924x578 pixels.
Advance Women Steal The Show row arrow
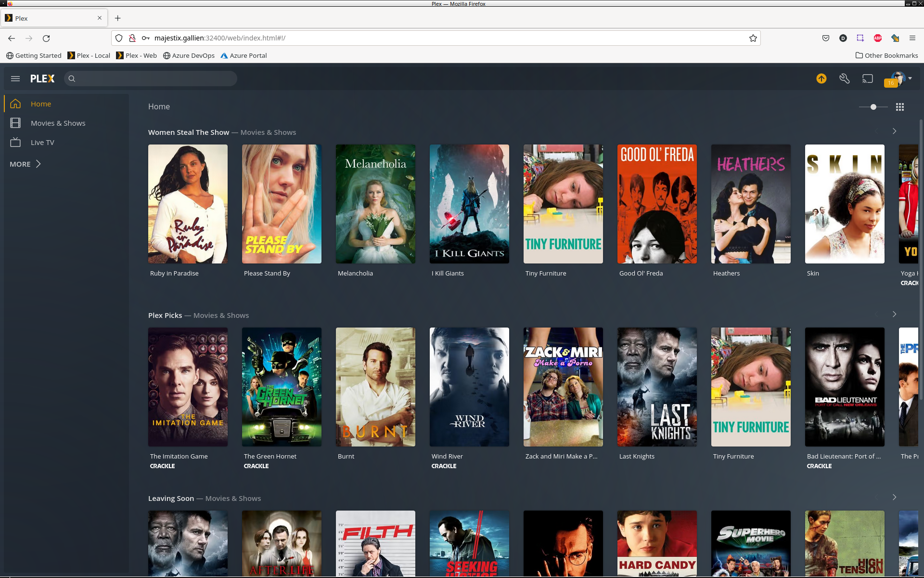click(x=895, y=131)
